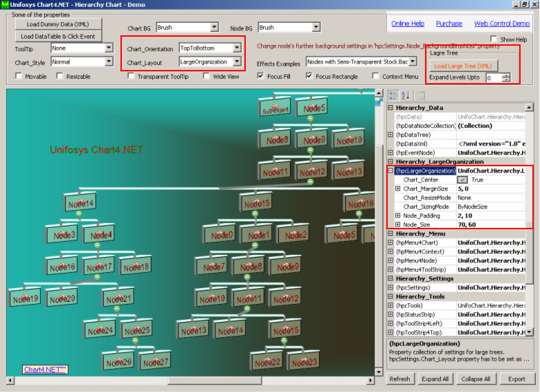Uncheck the Focus Fill checkbox

click(260, 76)
